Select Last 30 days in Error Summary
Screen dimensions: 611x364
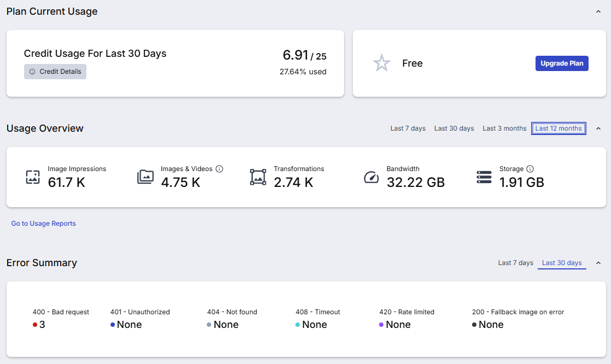point(562,263)
